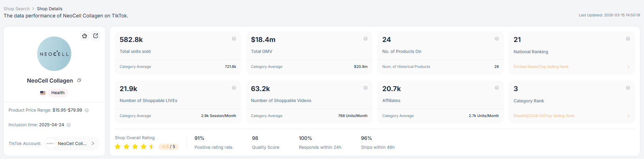Image resolution: width=644 pixels, height=159 pixels.
Task: Click help icon on Shoppable LIVEs card
Action: click(x=234, y=88)
